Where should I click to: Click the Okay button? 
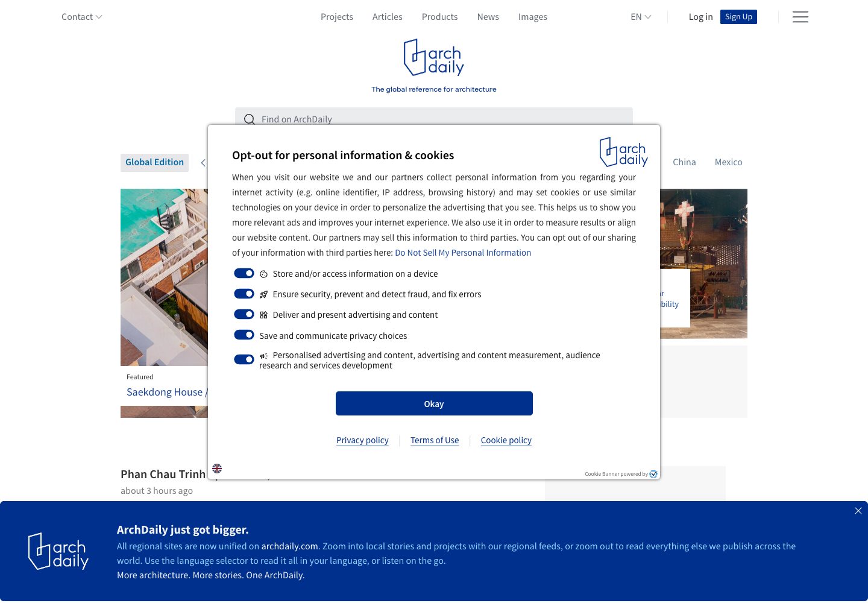pyautogui.click(x=434, y=403)
